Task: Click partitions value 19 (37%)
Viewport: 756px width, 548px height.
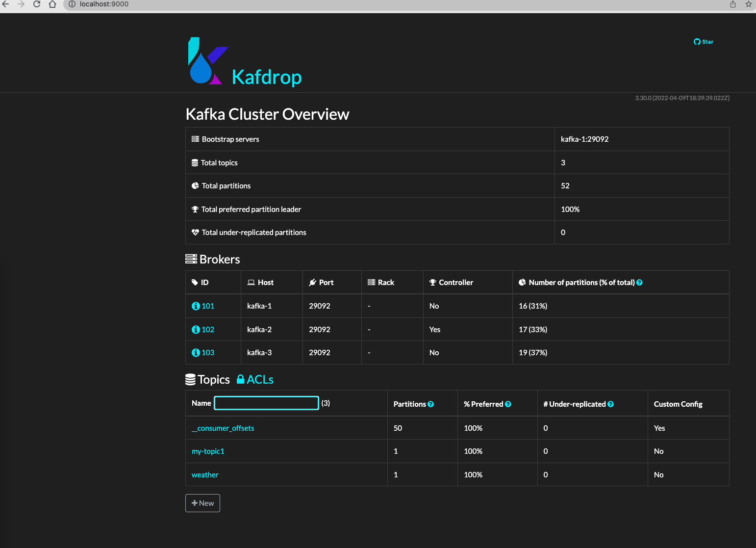Action: (x=533, y=353)
